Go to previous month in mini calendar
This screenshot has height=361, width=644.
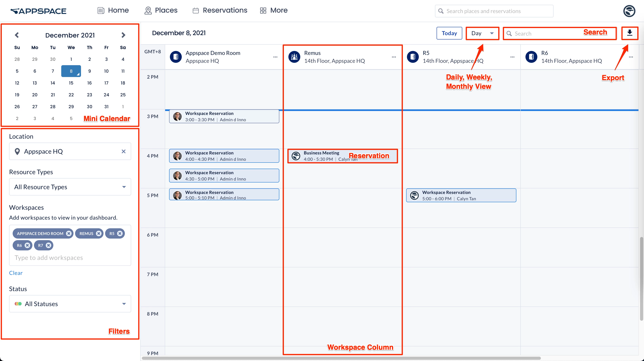pyautogui.click(x=17, y=35)
